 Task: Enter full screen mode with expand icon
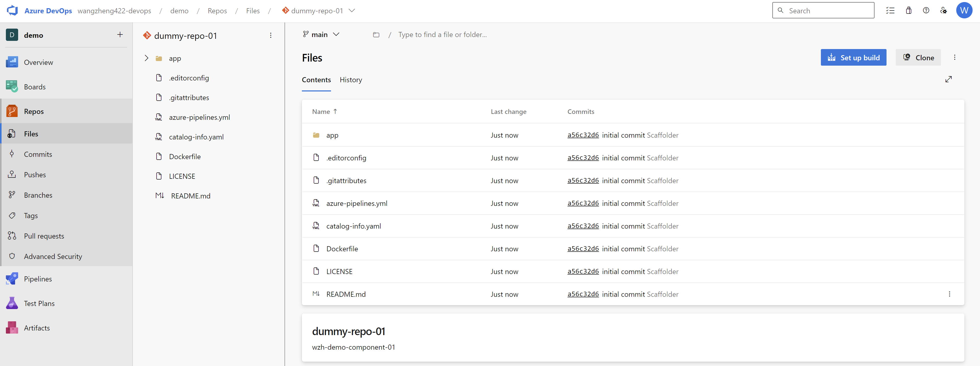click(948, 79)
